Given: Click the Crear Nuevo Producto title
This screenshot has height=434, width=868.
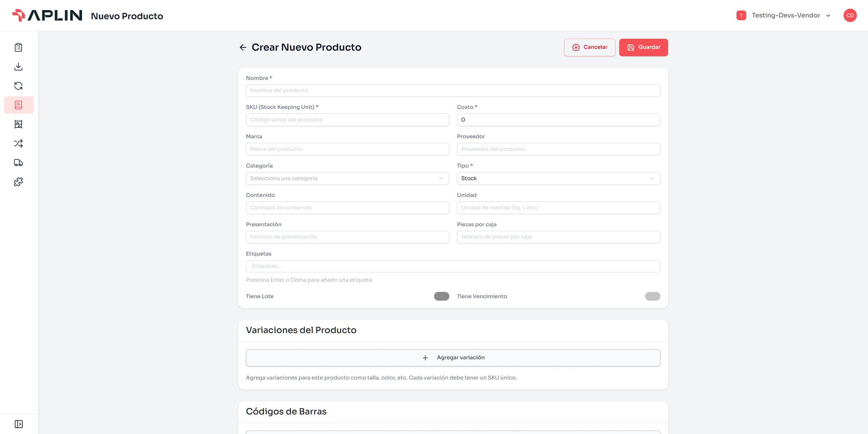Looking at the screenshot, I should (306, 47).
